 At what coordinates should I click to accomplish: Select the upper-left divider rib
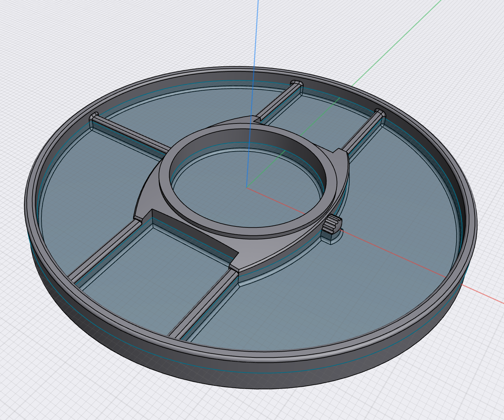(130, 134)
